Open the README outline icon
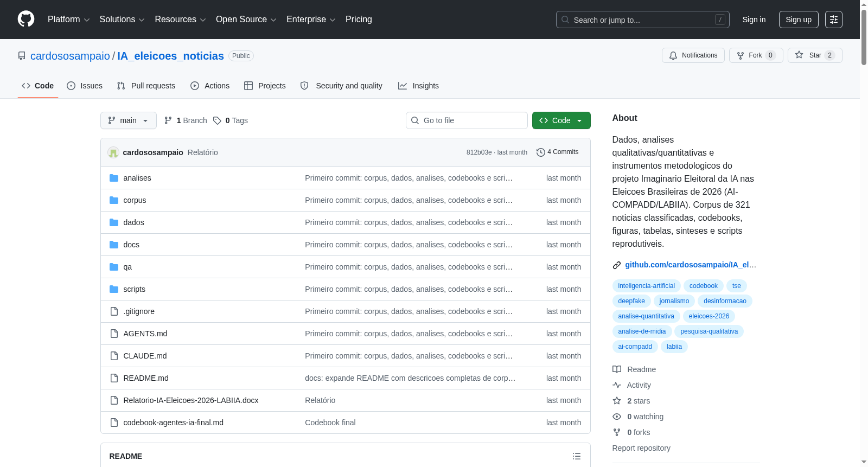Screen dimensions: 868x467 (x=577, y=456)
